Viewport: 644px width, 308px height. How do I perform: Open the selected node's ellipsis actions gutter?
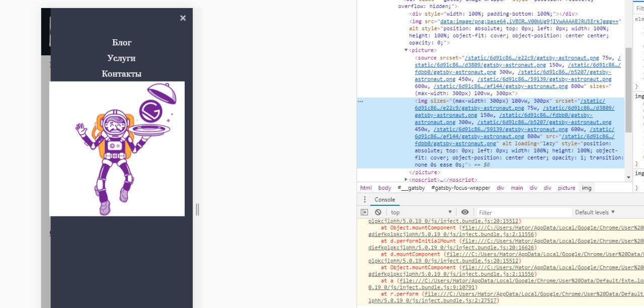(360, 101)
